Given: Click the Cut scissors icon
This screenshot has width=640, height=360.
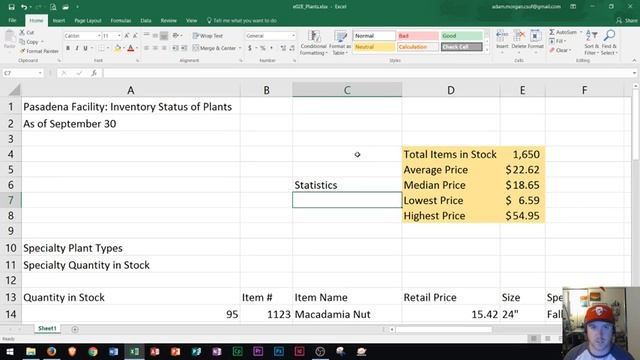Looking at the screenshot, I should (22, 32).
